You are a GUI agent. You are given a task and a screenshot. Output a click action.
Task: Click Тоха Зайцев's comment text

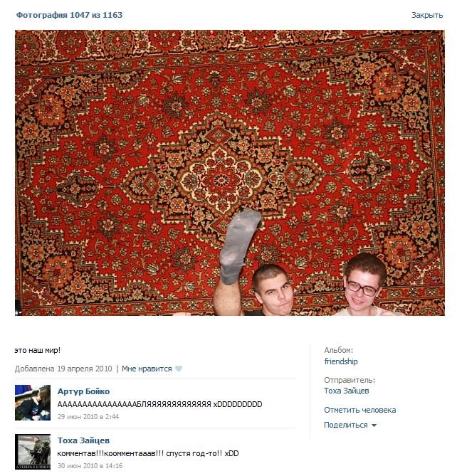(148, 453)
